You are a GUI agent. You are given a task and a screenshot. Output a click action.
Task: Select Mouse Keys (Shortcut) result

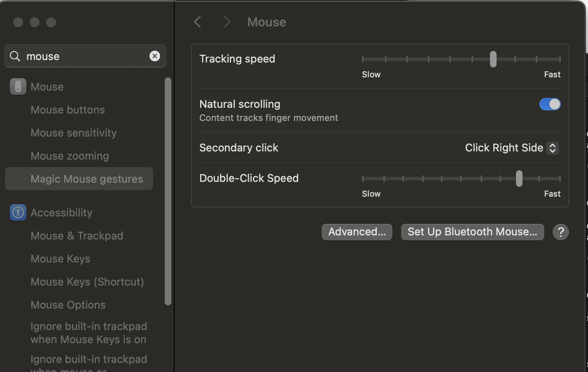(x=87, y=282)
